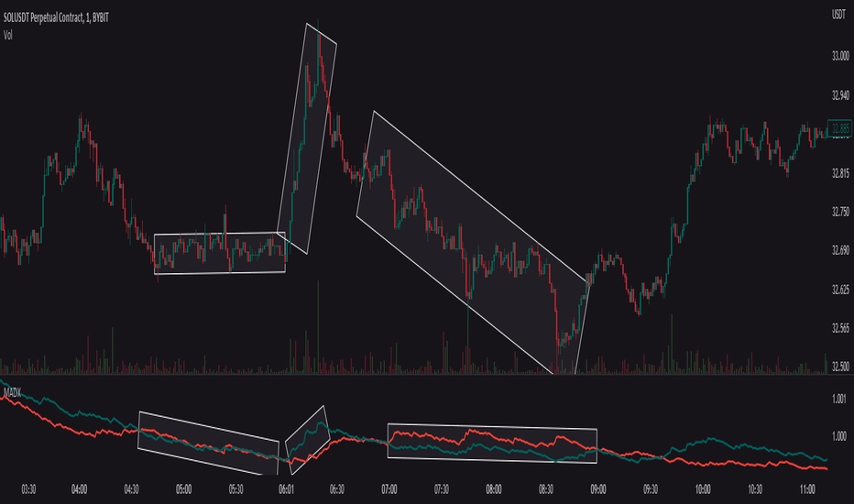This screenshot has width=854, height=504.
Task: Click the 09:00 time axis label
Action: tap(598, 489)
